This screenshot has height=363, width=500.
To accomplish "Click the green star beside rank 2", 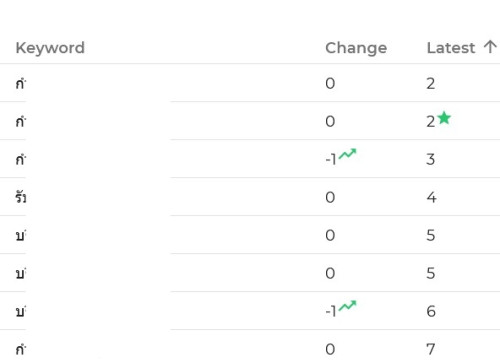I will coord(444,118).
